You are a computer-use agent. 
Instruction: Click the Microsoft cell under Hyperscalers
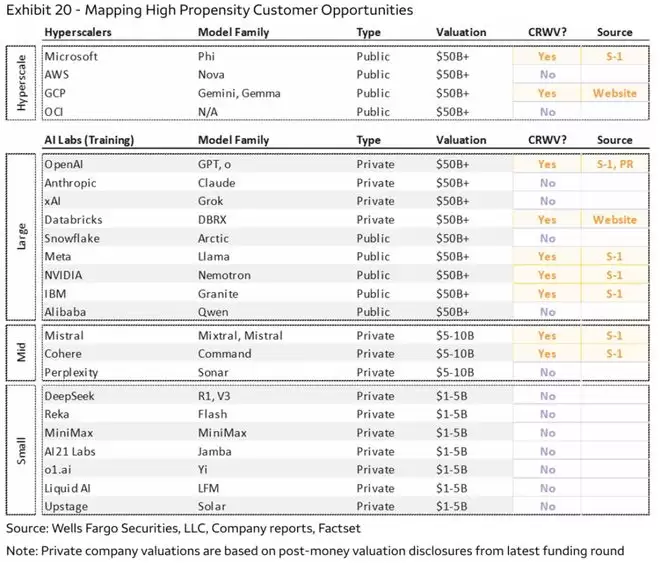pos(71,57)
